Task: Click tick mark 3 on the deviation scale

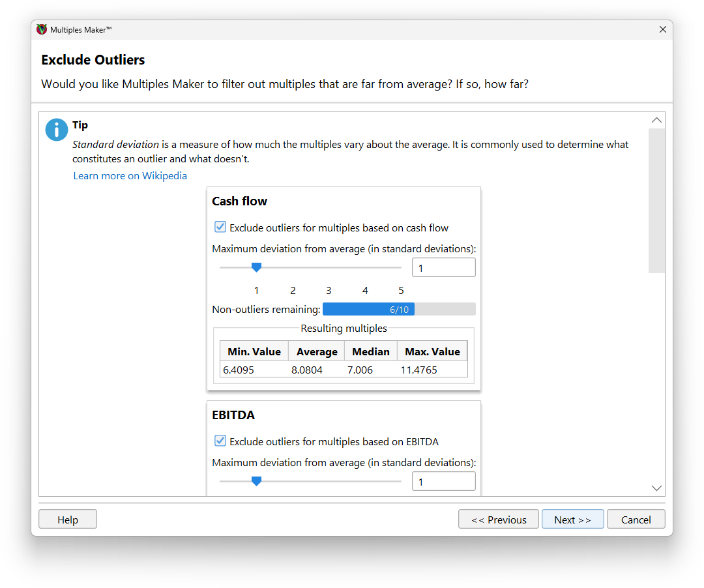Action: coord(329,290)
